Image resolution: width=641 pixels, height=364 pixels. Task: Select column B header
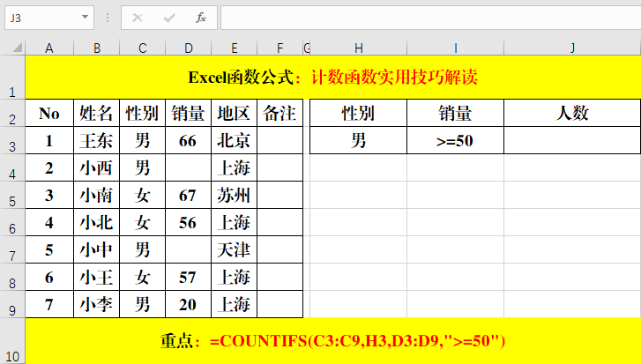[97, 48]
